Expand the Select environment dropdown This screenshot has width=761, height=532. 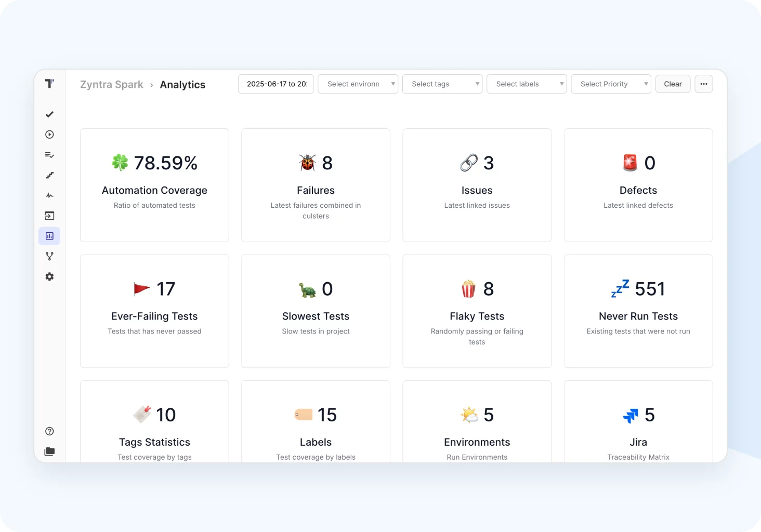tap(358, 84)
